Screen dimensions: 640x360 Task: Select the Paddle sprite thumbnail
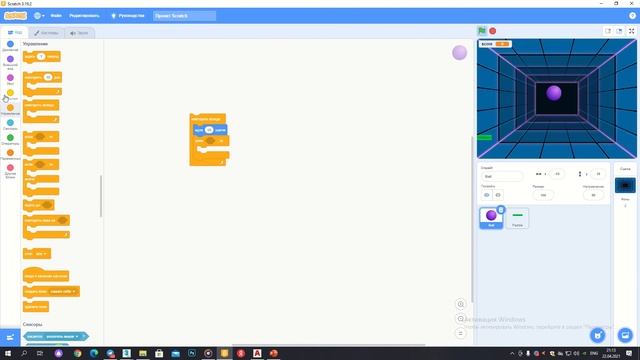[x=517, y=218]
